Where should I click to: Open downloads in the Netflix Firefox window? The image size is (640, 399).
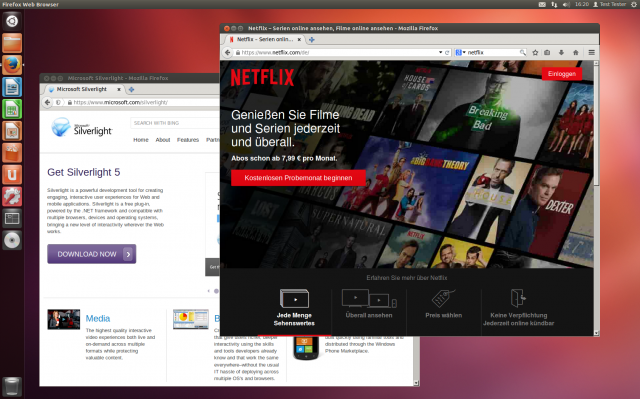coord(561,52)
